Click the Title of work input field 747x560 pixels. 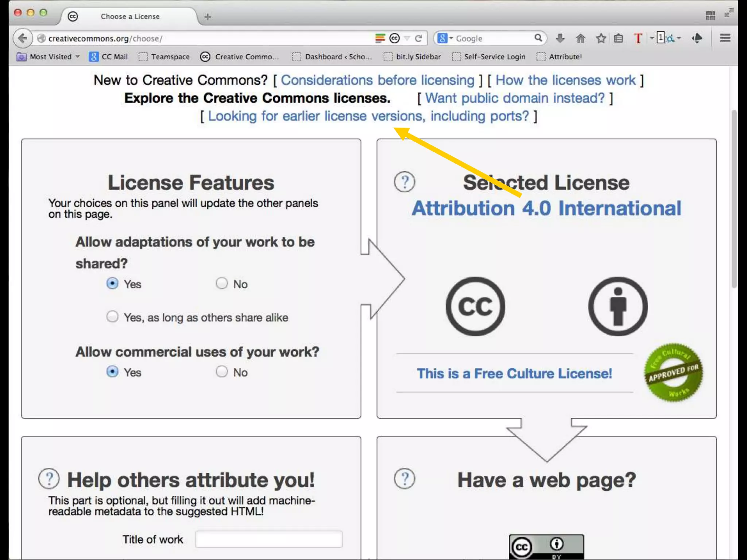coord(269,539)
